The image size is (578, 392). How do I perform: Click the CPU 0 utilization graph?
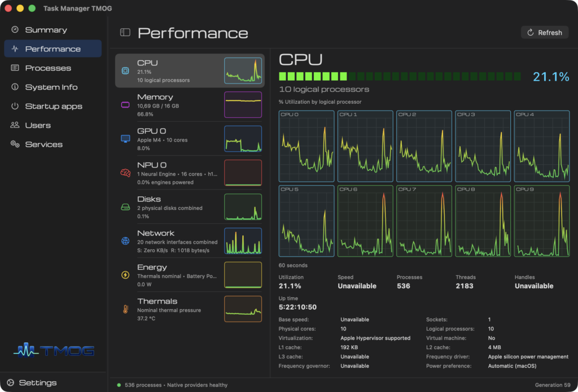[306, 146]
